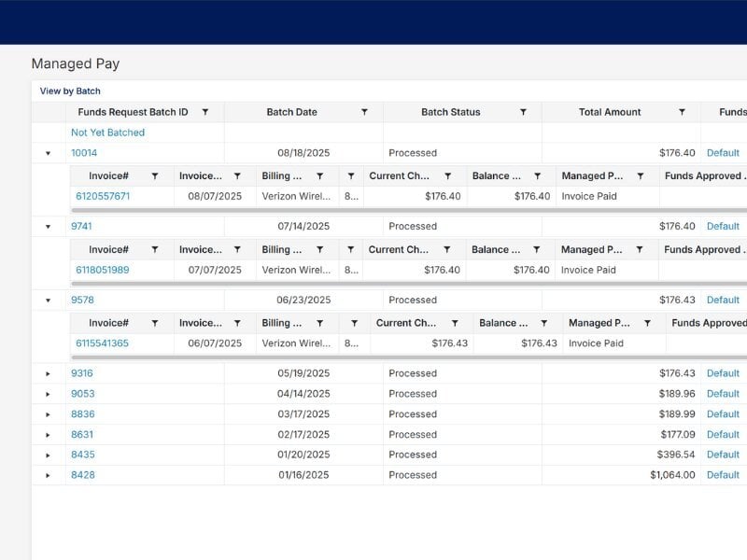Click the Batch Status filter icon
The height and width of the screenshot is (560, 747).
pyautogui.click(x=523, y=112)
